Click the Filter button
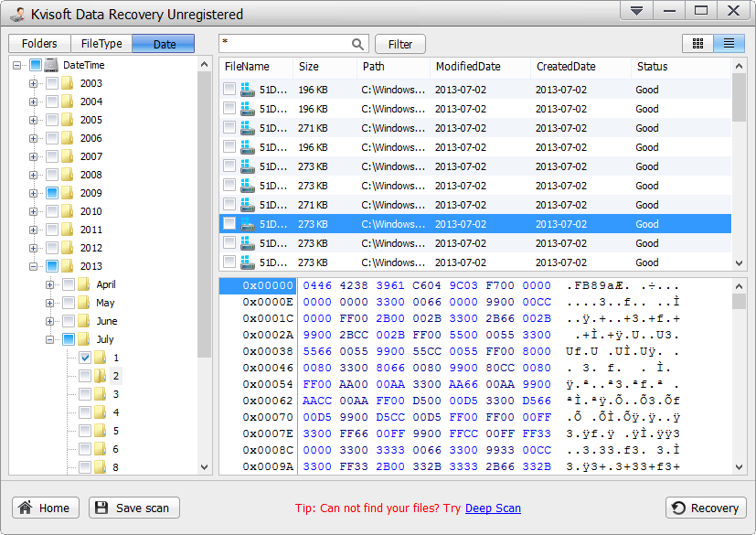 (400, 45)
